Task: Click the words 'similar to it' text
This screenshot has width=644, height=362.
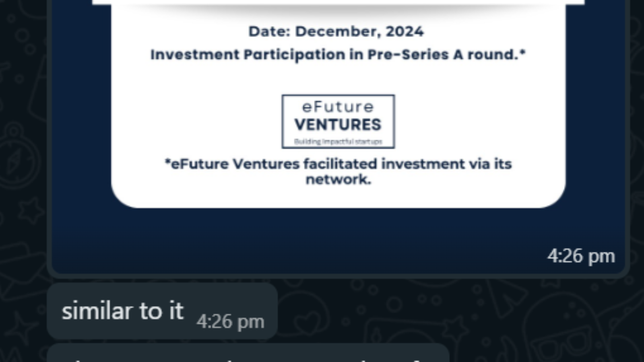Action: coord(122,311)
